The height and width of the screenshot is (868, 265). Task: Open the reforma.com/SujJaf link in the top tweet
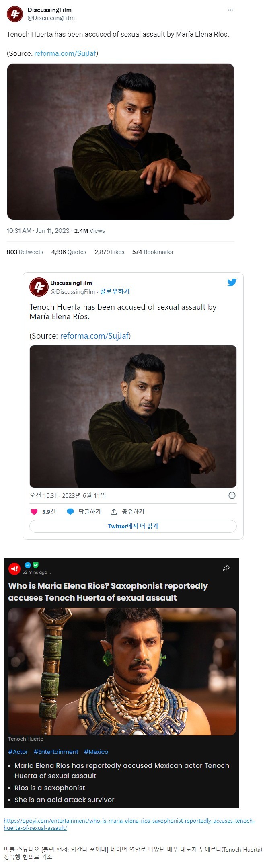tap(65, 53)
